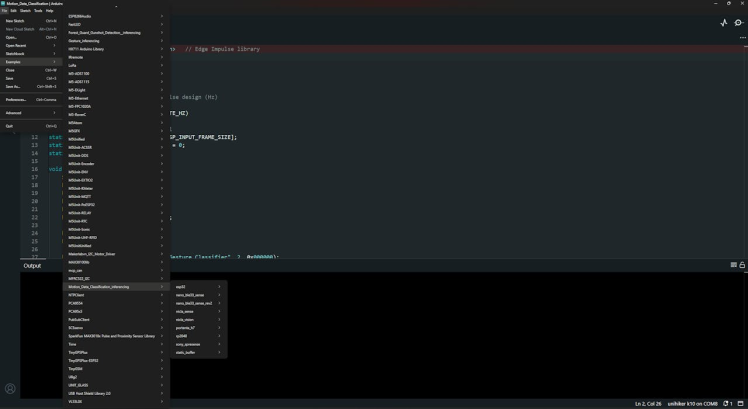The width and height of the screenshot is (748, 409).
Task: Click the Arduino app icon in title bar
Action: [x=3, y=3]
